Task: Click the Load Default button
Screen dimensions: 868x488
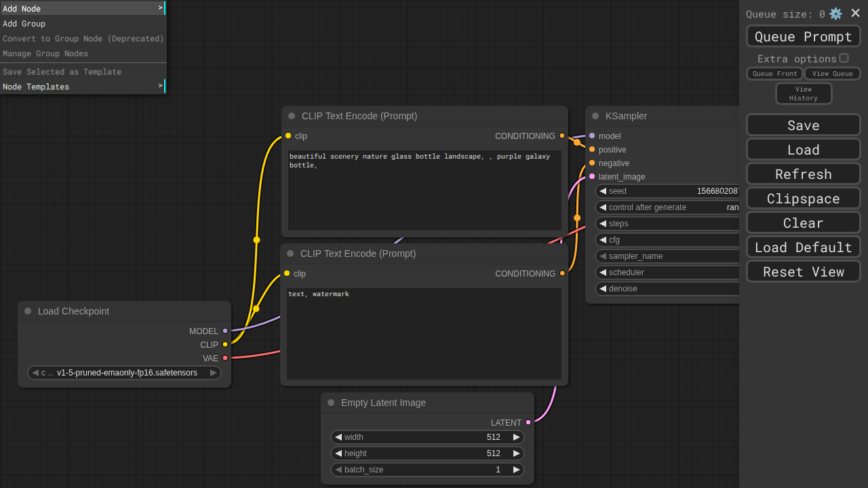Action: (803, 247)
